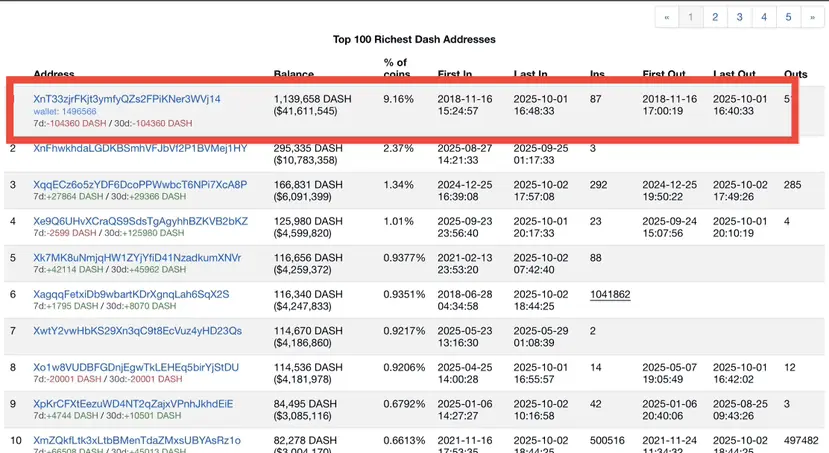The height and width of the screenshot is (453, 829).
Task: Click the Top 100 Richest Dash Addresses title
Action: tap(414, 39)
